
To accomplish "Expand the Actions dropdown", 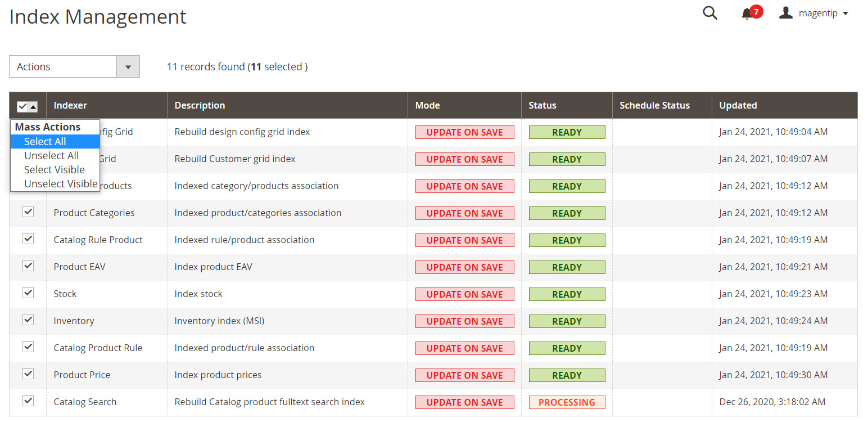I will coord(128,66).
